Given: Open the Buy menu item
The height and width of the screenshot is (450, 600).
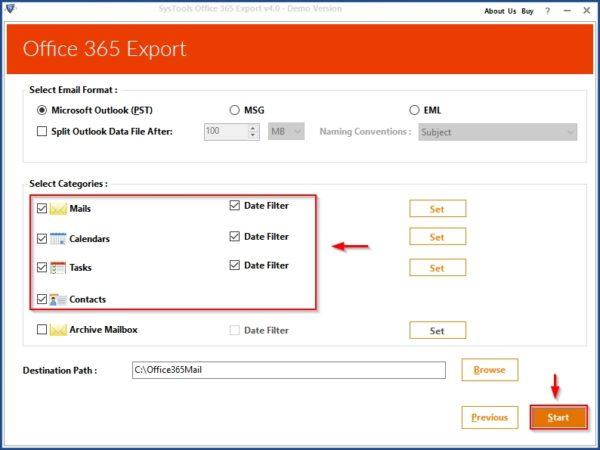Looking at the screenshot, I should pyautogui.click(x=527, y=11).
